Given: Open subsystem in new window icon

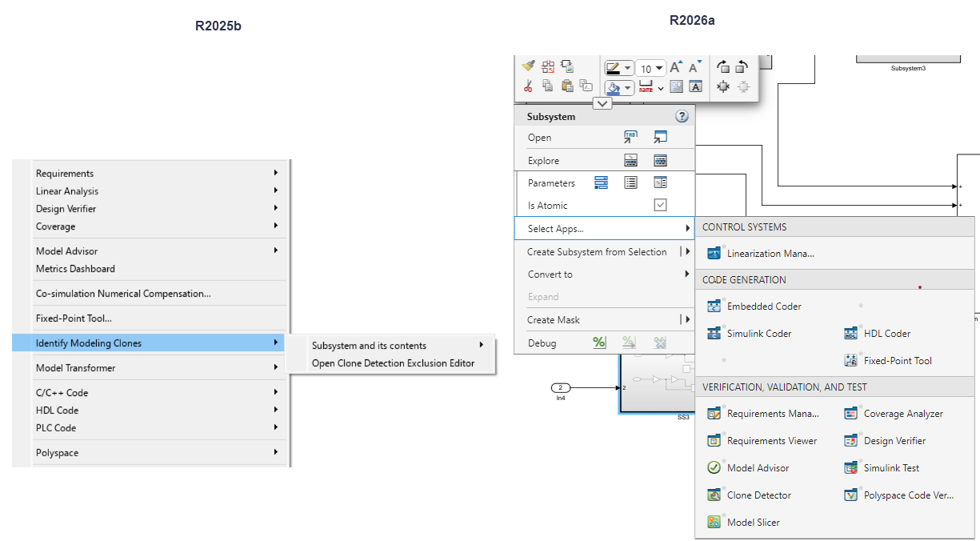Looking at the screenshot, I should 660,138.
